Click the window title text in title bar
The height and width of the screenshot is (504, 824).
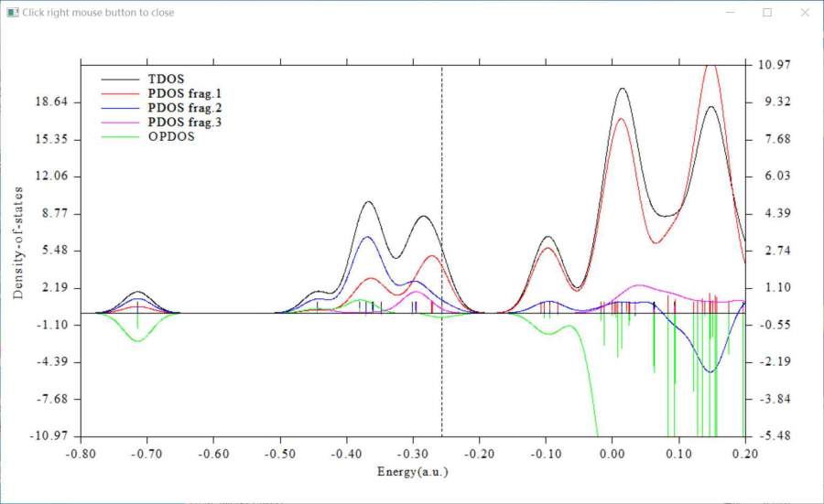click(98, 13)
